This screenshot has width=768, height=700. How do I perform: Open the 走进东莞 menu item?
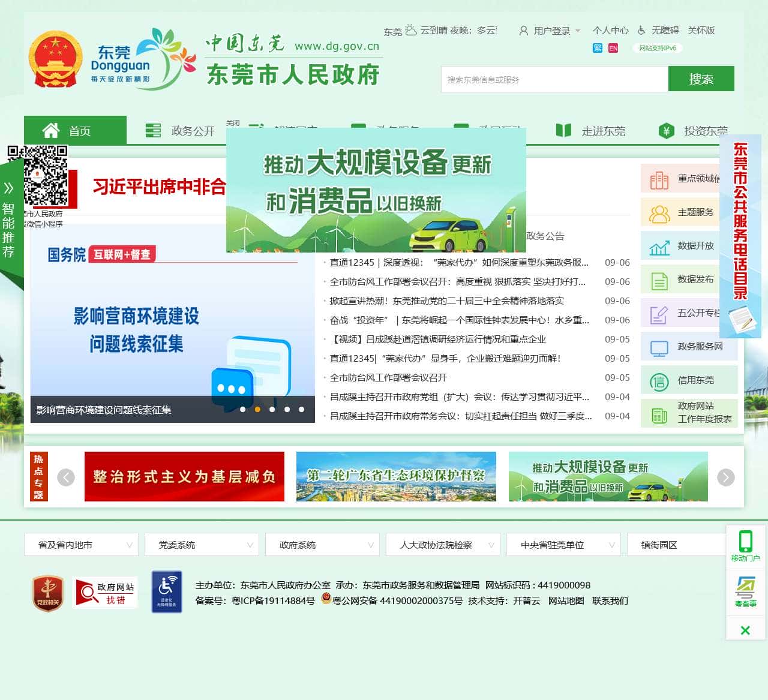pos(604,131)
